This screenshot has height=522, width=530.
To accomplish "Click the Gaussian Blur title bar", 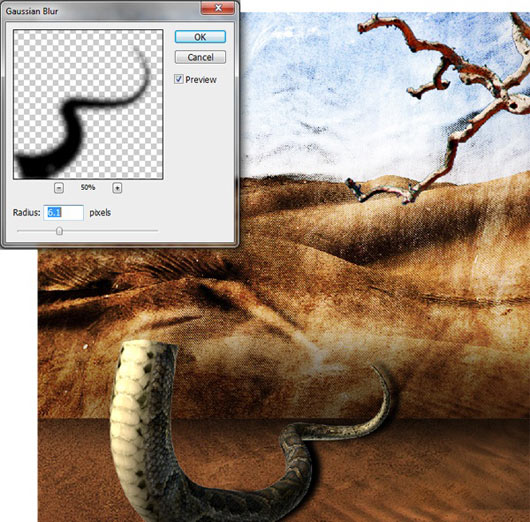I will (101, 11).
